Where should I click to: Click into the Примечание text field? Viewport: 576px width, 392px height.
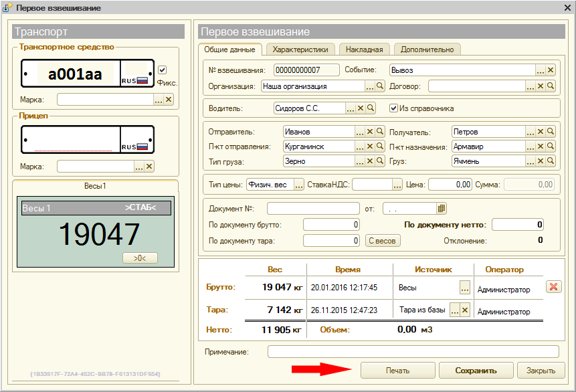click(413, 352)
